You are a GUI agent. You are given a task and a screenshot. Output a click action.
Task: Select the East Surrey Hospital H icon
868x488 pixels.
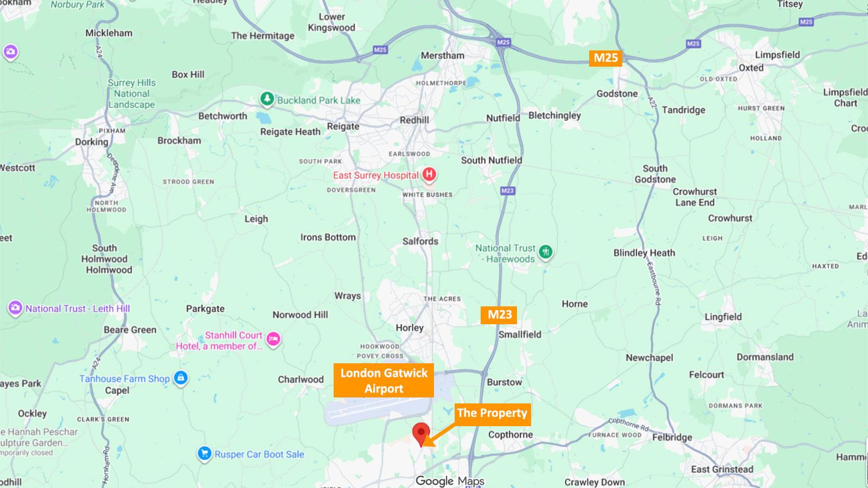(429, 175)
